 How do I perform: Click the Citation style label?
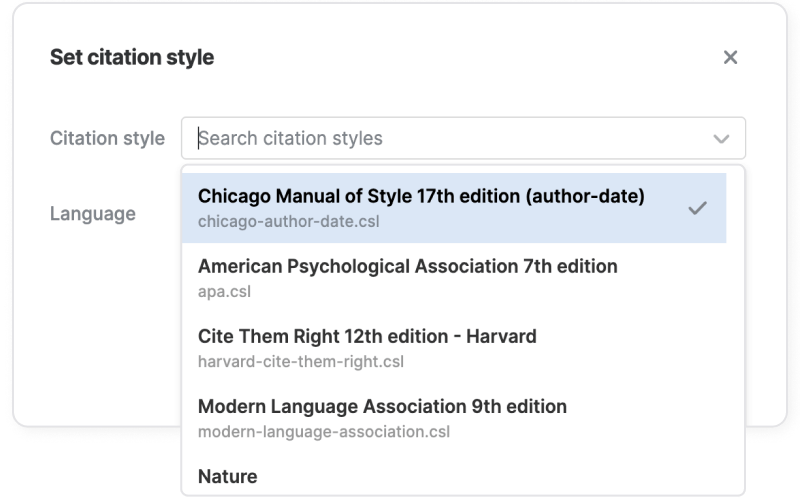click(x=107, y=138)
